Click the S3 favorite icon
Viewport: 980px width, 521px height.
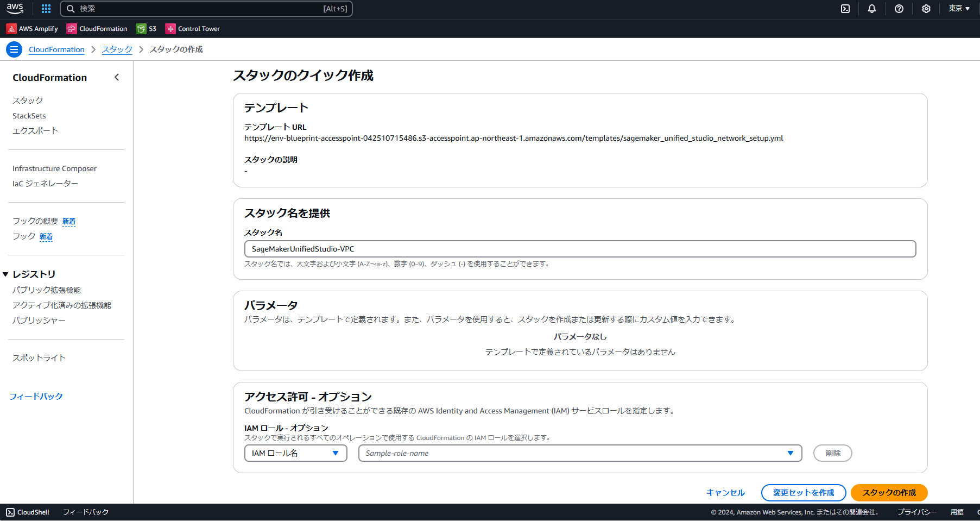141,29
